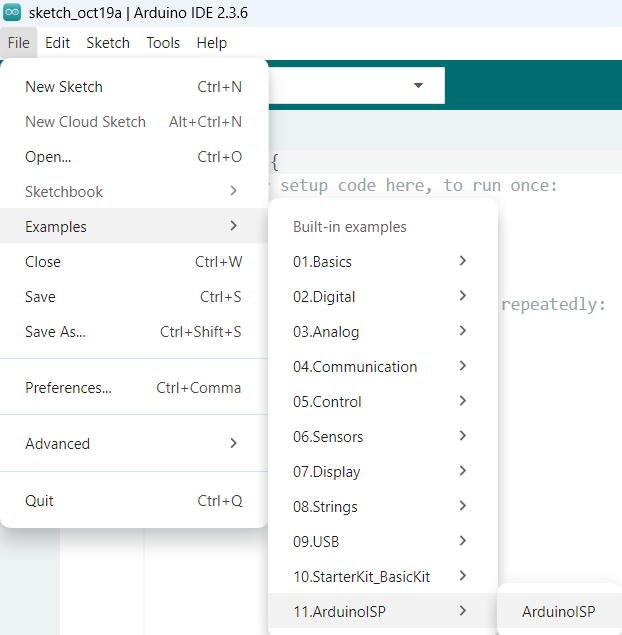622x635 pixels.
Task: Load the ArduinoISP example sketch
Action: point(558,612)
